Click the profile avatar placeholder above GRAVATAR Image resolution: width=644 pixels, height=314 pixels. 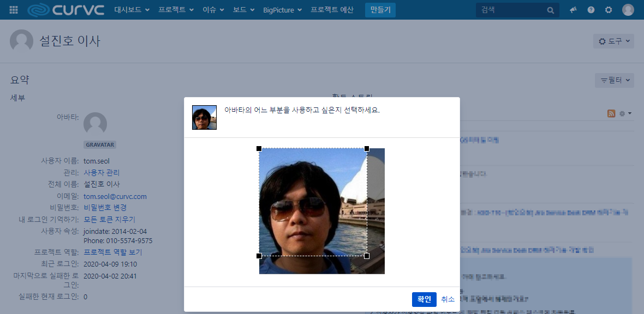96,124
